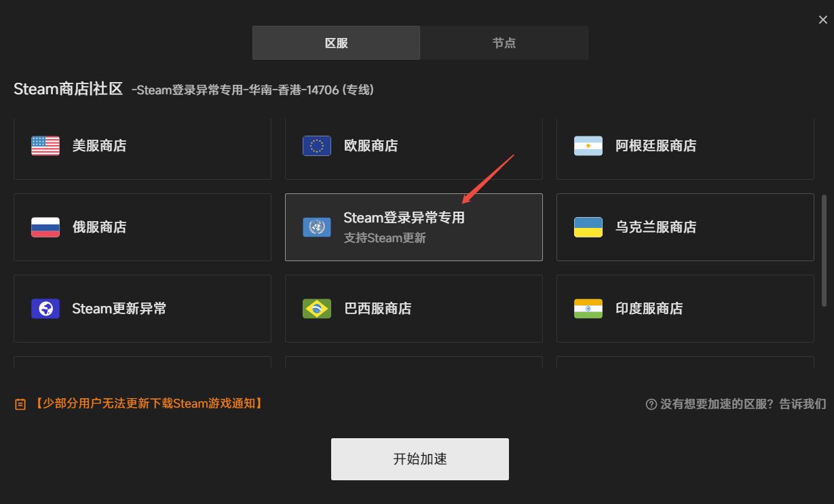Viewport: 834px width, 504px height.
Task: Click the United States flag icon
Action: [x=45, y=146]
